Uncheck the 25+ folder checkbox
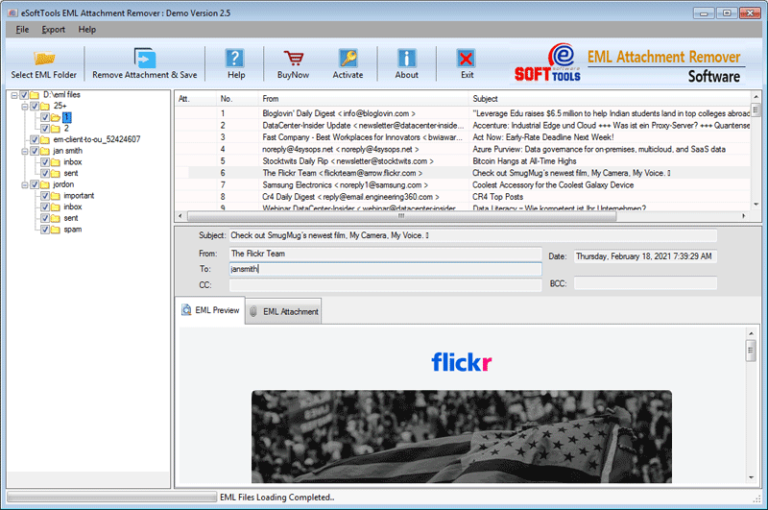 point(34,106)
